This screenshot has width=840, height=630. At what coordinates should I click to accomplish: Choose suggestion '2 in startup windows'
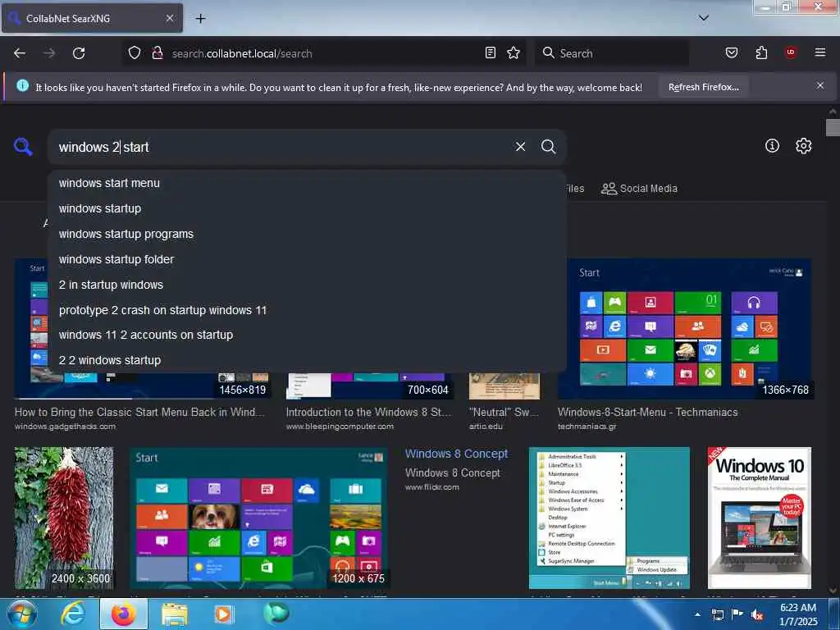click(307, 285)
